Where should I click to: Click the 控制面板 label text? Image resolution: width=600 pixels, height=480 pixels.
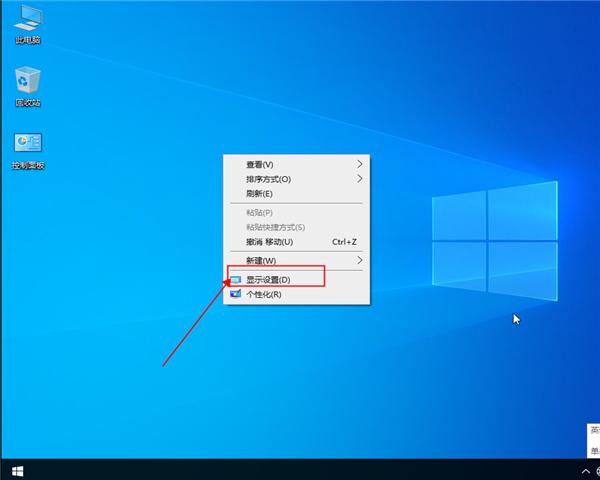tap(28, 165)
